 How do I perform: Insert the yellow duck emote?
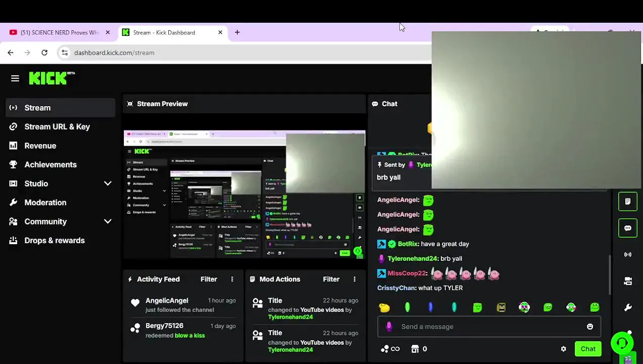(x=384, y=307)
